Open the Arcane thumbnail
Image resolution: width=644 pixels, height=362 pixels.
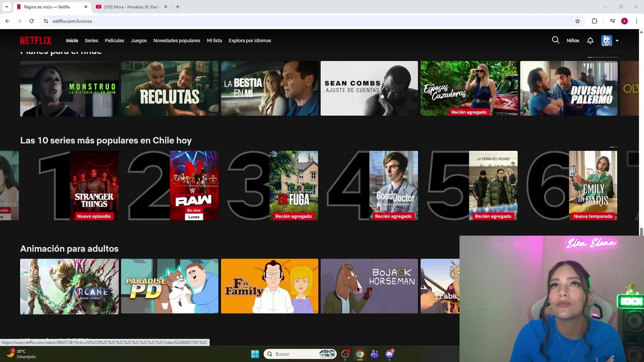69,286
